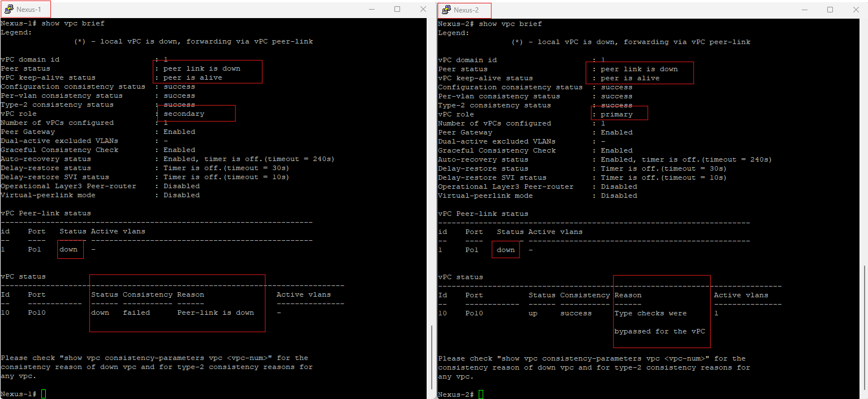Click 'Graceful Consistency Check' label in Nexus-2
The width and height of the screenshot is (868, 399).
pos(497,150)
